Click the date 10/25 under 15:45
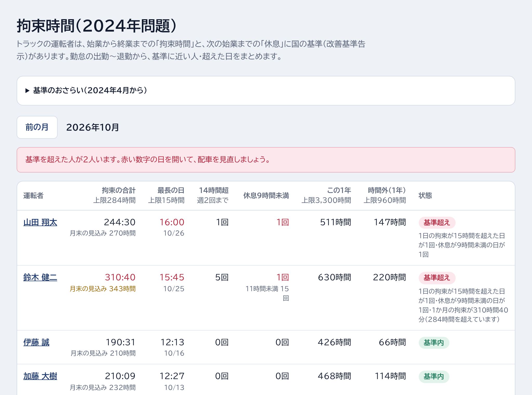The image size is (532, 395). point(174,289)
